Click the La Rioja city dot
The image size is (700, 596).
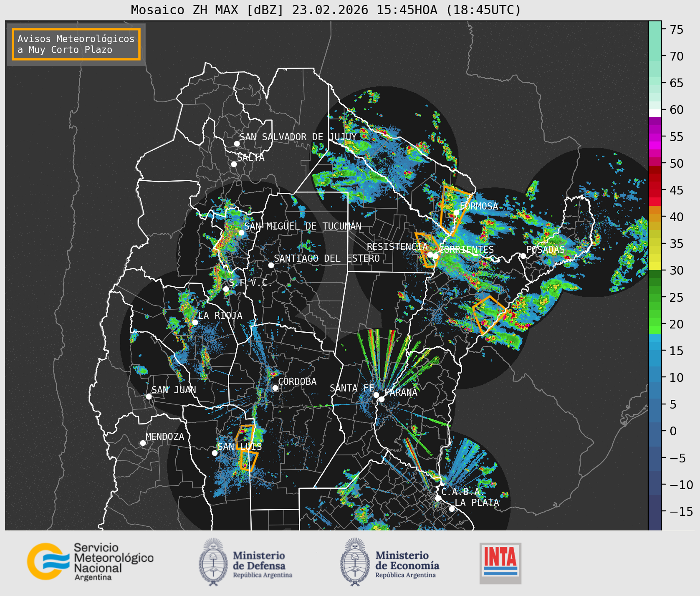[195, 322]
